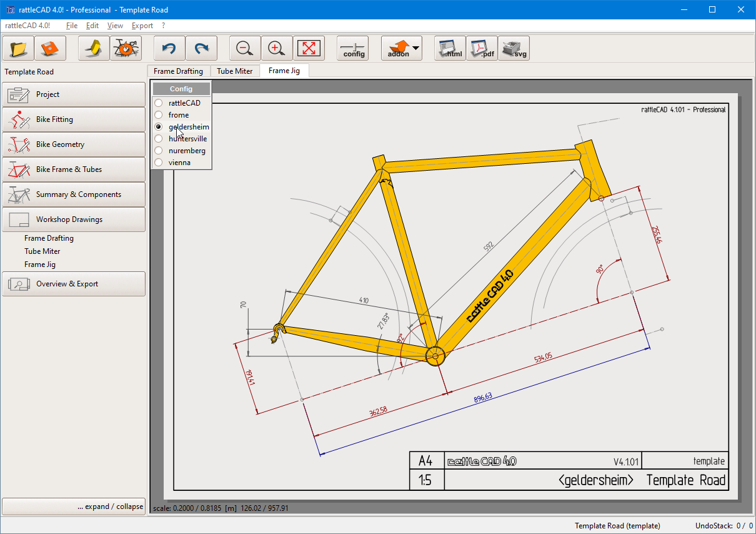Click the 896.63 blue dimension value
Image resolution: width=756 pixels, height=534 pixels.
click(x=483, y=396)
